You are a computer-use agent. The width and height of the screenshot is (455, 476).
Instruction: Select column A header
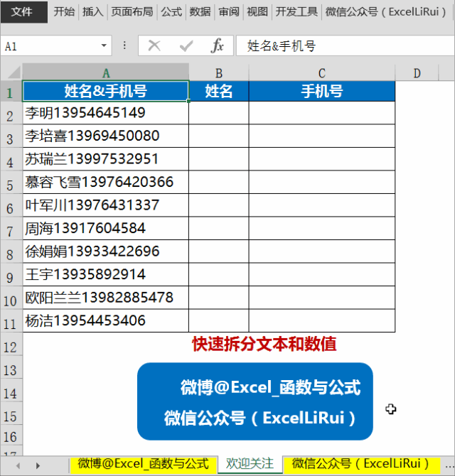pos(105,73)
